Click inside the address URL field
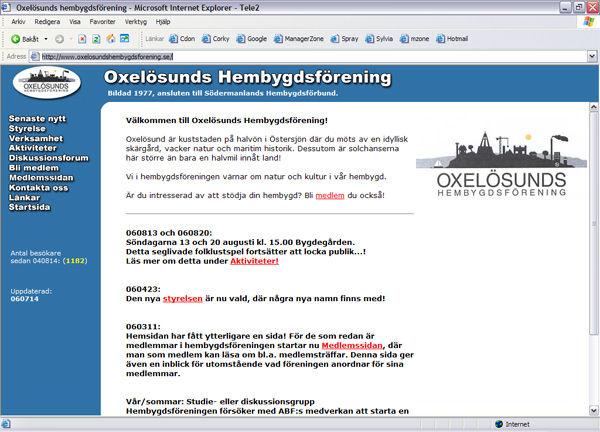The width and height of the screenshot is (600, 432). click(308, 57)
